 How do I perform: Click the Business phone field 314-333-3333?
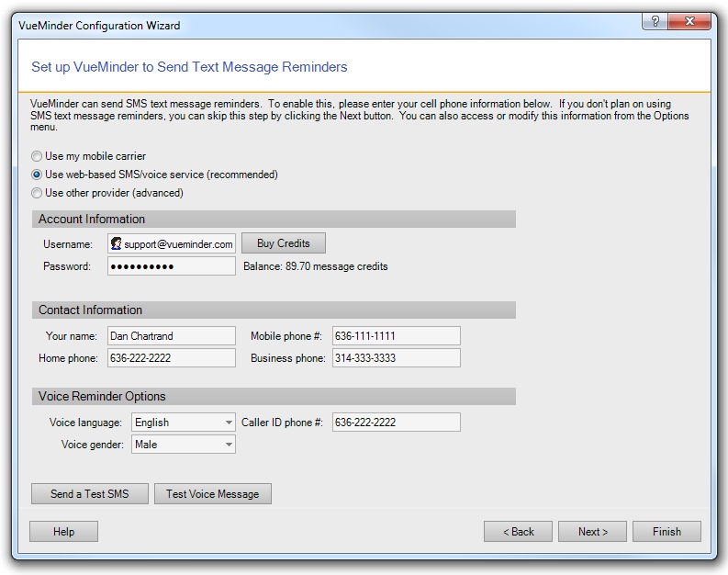(397, 358)
